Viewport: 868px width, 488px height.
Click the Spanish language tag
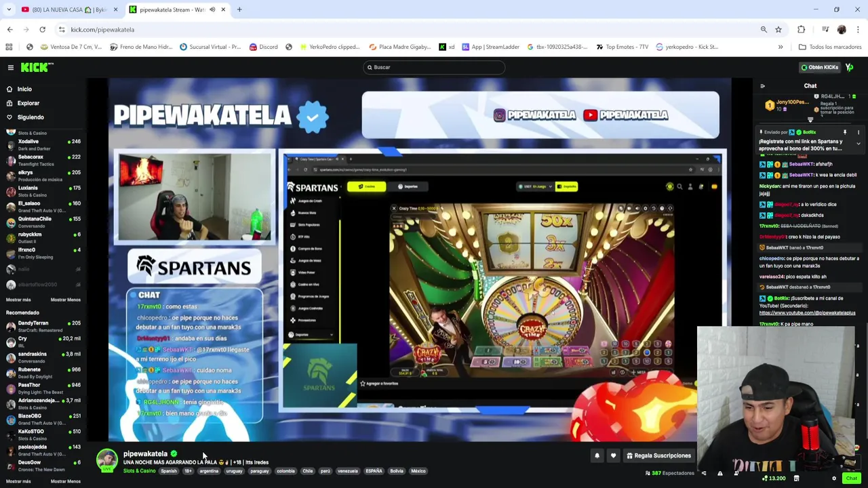(168, 471)
